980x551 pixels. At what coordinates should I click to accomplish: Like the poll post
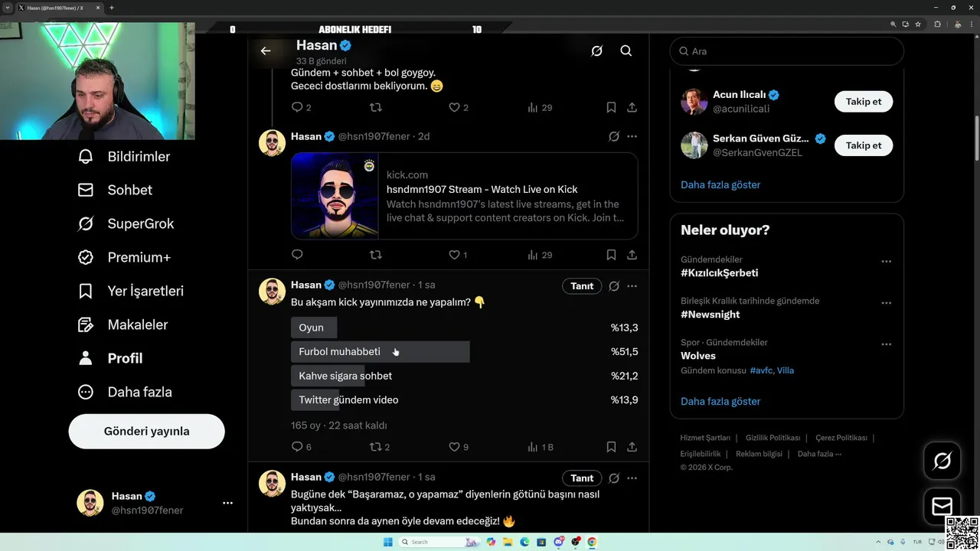tap(454, 447)
